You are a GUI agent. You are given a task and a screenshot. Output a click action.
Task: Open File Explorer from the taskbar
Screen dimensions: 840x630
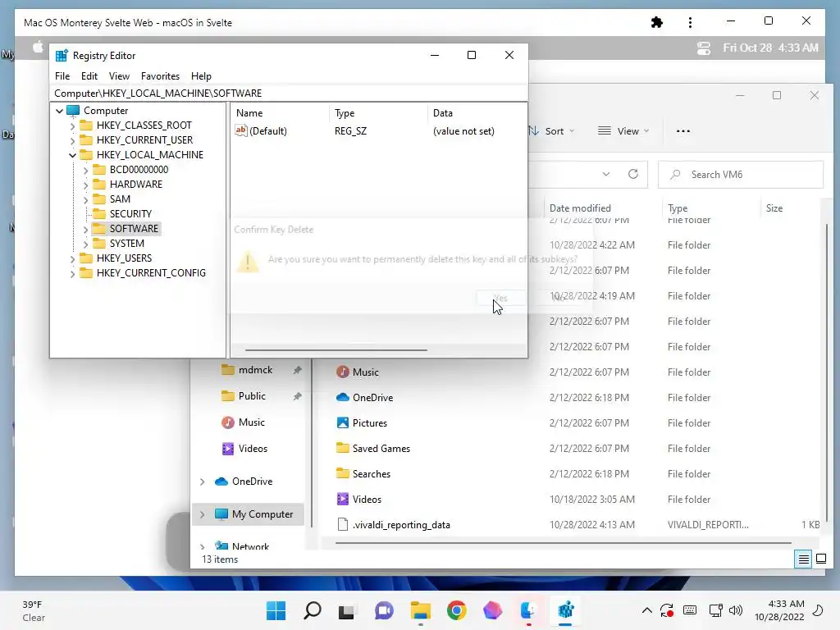421,610
